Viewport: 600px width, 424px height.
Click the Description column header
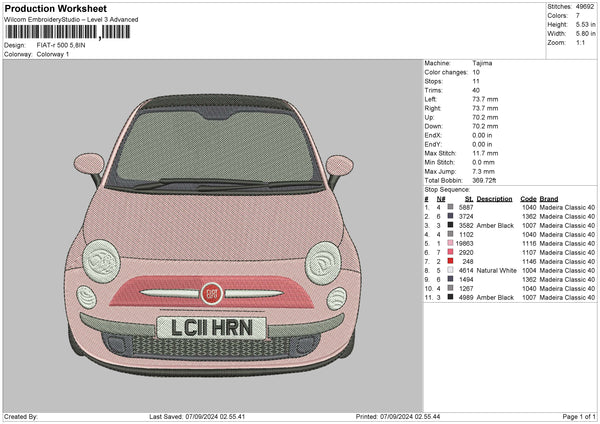pos(494,198)
